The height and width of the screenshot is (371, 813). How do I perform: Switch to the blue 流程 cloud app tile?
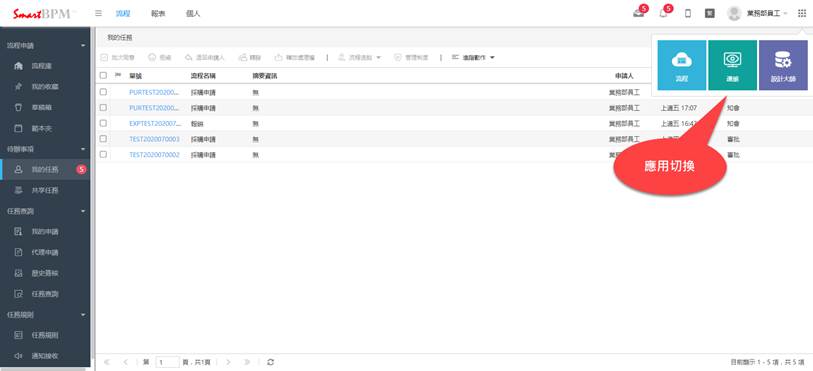(x=682, y=65)
